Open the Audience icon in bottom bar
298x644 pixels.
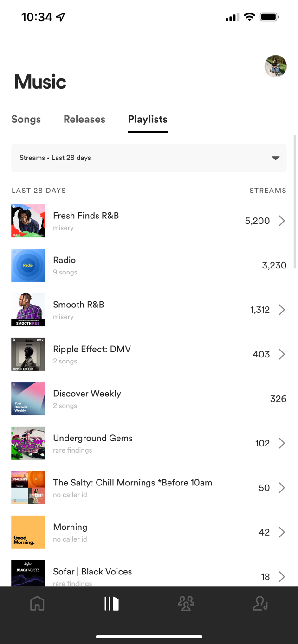click(186, 603)
